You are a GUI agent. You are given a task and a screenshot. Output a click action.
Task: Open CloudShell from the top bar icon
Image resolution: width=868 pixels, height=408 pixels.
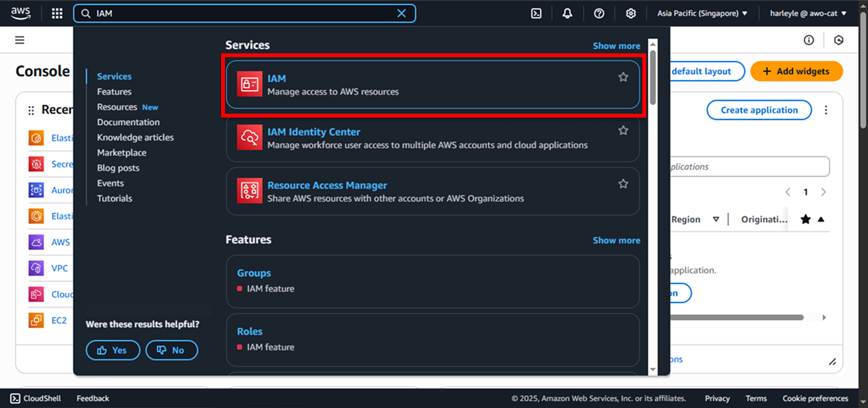pos(536,13)
